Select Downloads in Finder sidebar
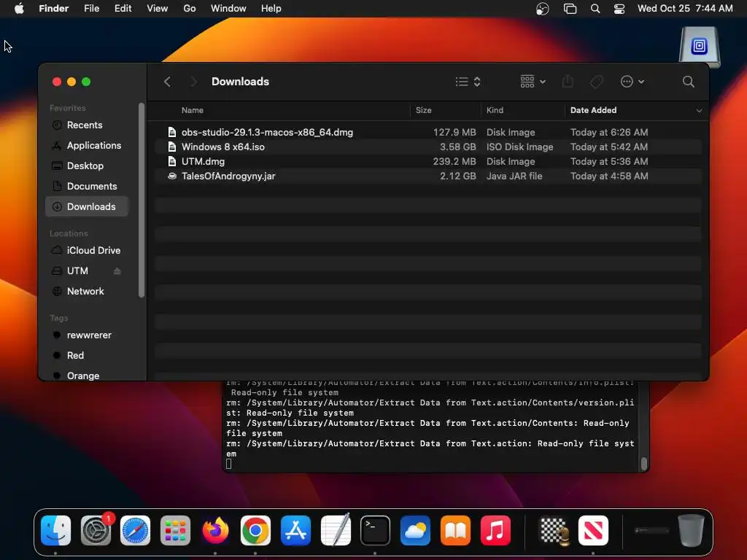 (87, 206)
